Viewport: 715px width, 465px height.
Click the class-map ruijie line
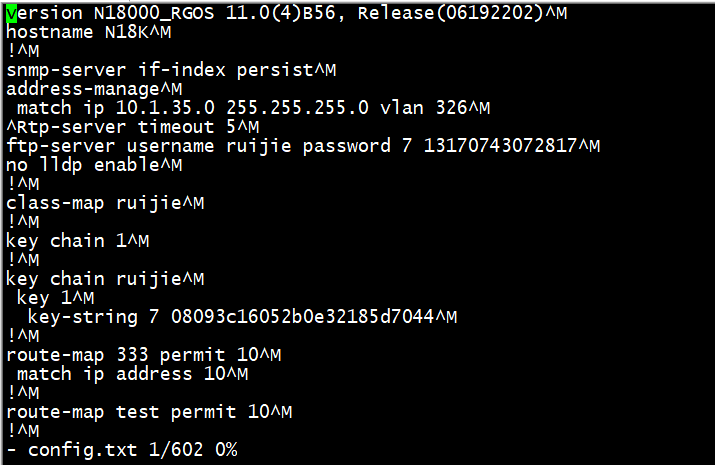coord(99,203)
